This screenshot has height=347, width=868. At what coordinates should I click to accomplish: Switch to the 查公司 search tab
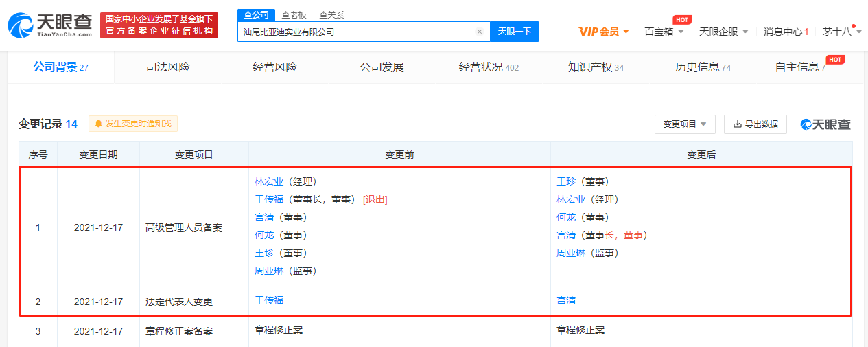tap(256, 15)
